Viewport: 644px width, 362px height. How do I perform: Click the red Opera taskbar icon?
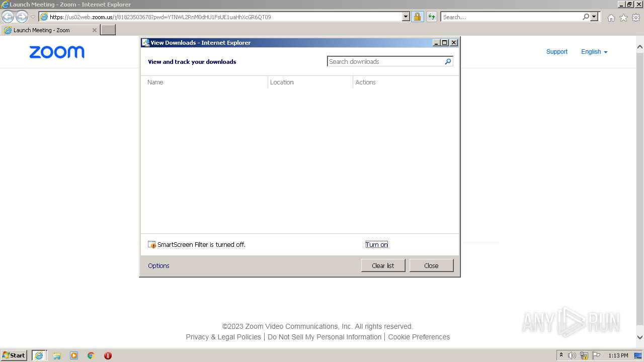108,355
